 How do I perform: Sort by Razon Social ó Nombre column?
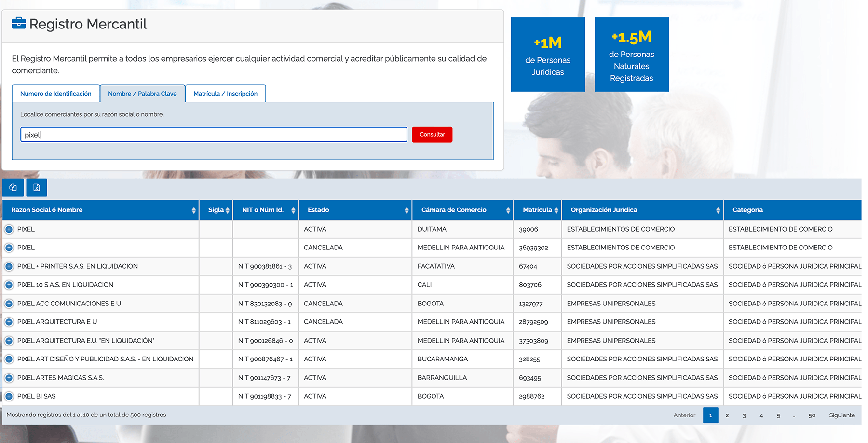101,210
